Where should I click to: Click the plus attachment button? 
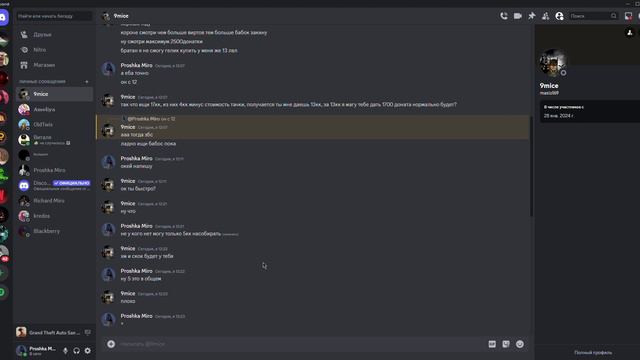click(x=111, y=344)
